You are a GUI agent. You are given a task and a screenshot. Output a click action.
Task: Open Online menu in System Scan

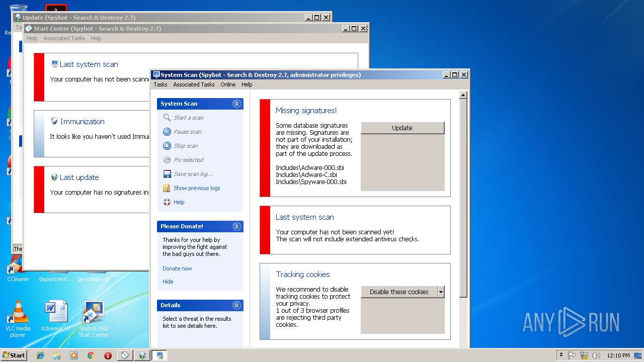(228, 84)
